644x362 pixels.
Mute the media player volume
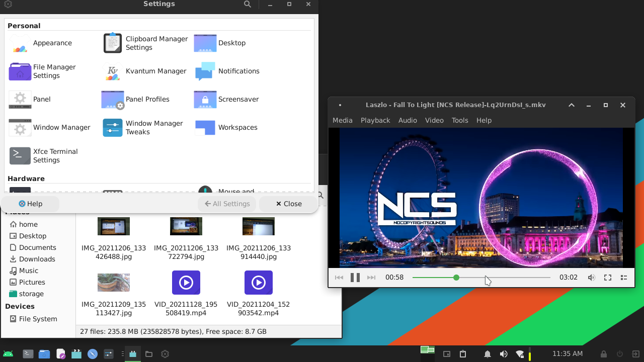coord(592,278)
